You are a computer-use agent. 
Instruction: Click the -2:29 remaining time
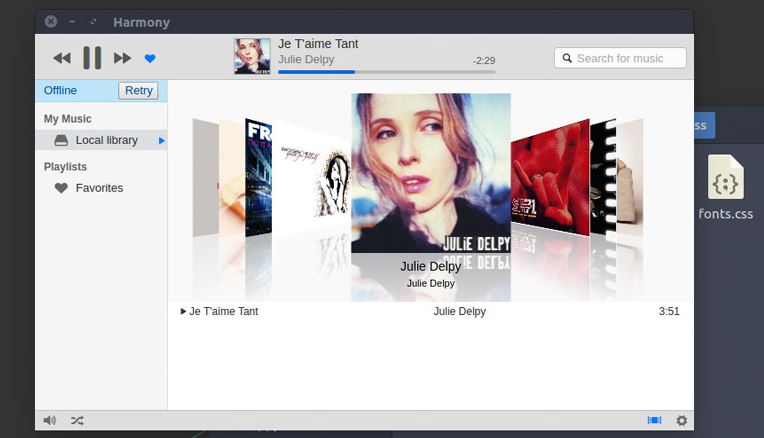tap(484, 61)
